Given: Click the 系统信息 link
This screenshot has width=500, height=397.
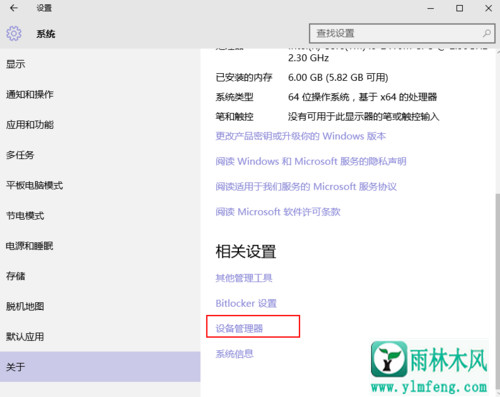Looking at the screenshot, I should click(234, 354).
